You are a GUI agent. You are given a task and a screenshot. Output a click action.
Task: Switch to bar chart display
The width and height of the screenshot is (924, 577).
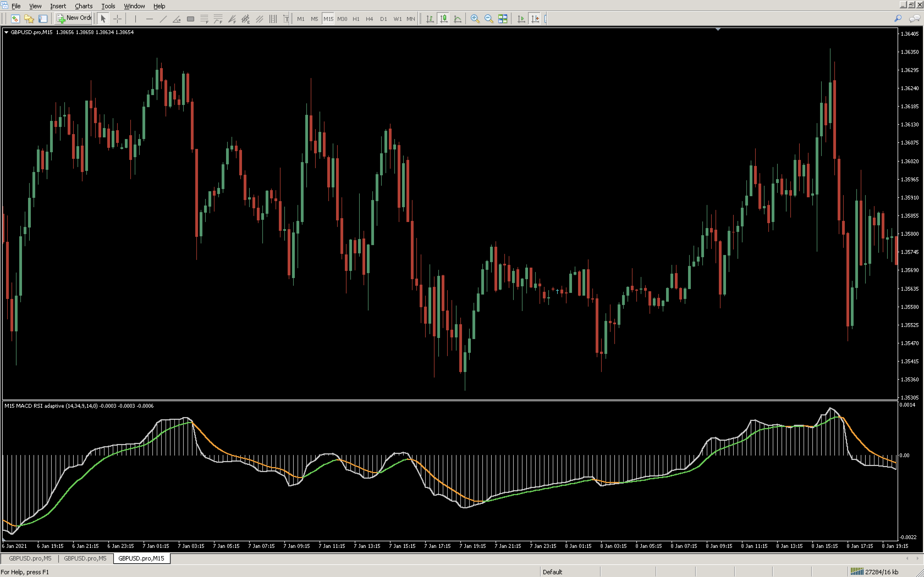point(430,19)
